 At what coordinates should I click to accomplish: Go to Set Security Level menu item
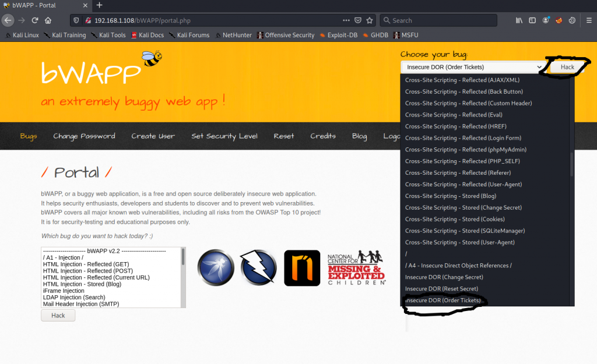coord(224,136)
